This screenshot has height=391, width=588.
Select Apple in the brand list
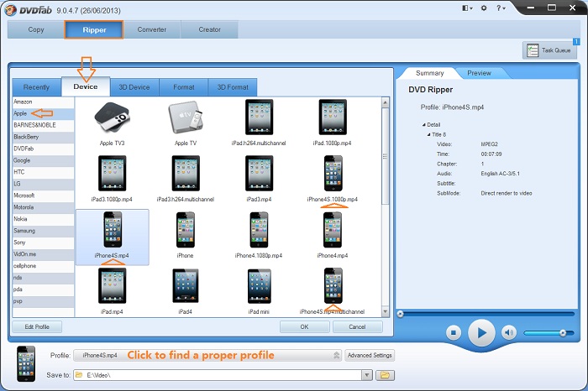(43, 113)
